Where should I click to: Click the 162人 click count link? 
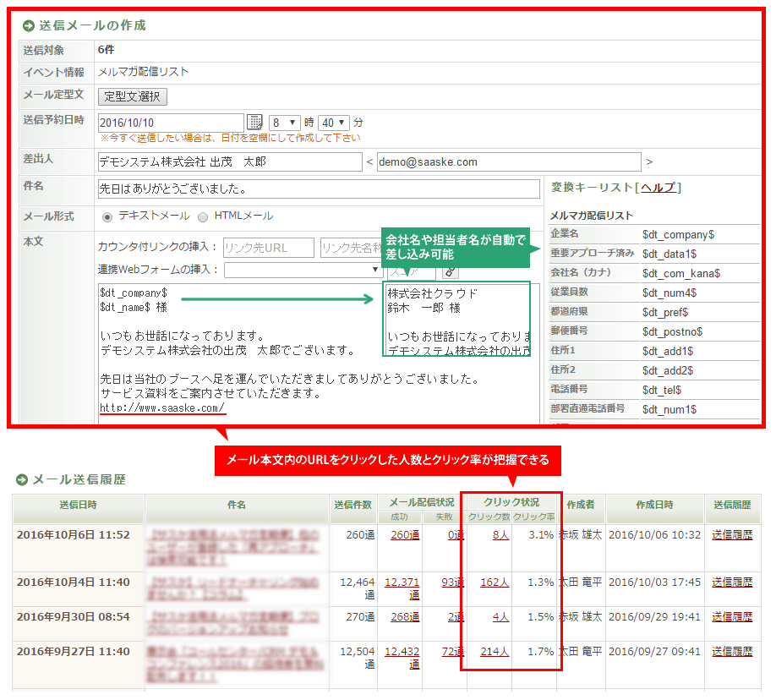494,582
